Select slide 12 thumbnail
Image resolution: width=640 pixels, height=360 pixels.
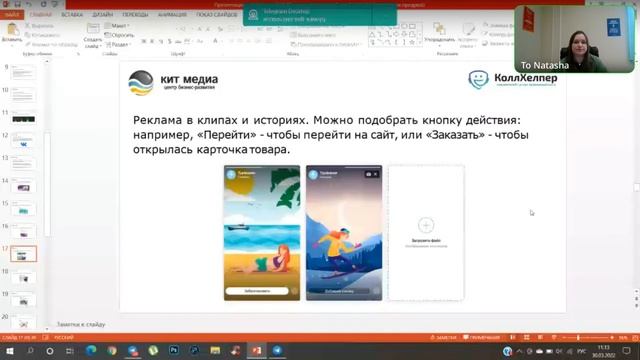23,141
